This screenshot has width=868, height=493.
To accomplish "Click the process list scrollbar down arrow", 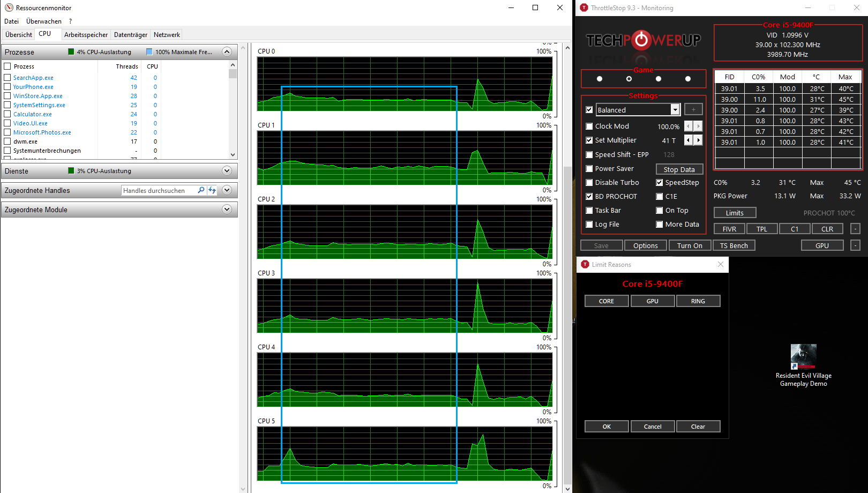I will [x=233, y=155].
